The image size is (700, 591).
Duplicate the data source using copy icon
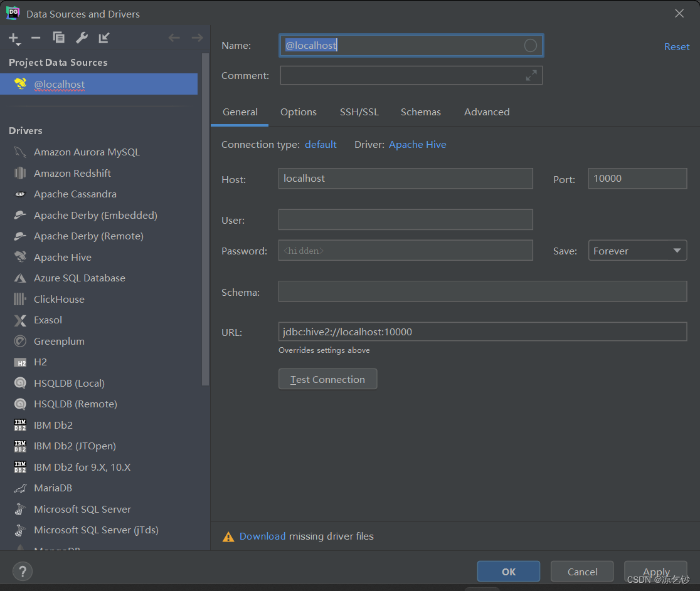click(x=58, y=38)
